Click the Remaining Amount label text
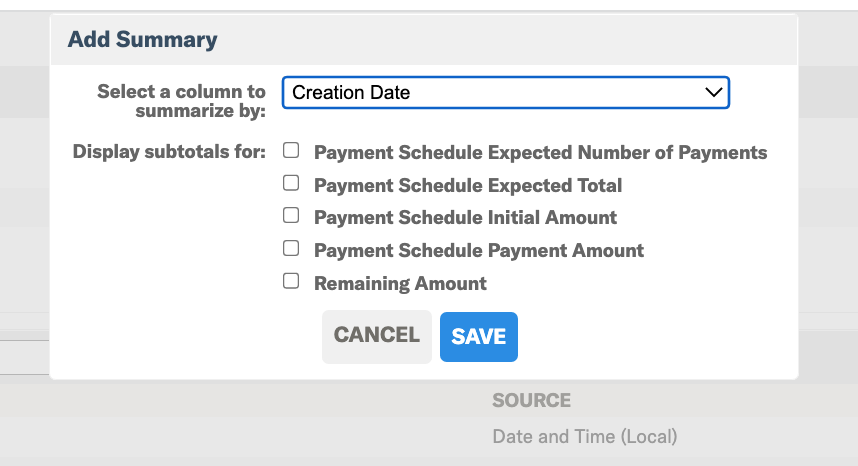Image resolution: width=858 pixels, height=466 pixels. pos(400,283)
